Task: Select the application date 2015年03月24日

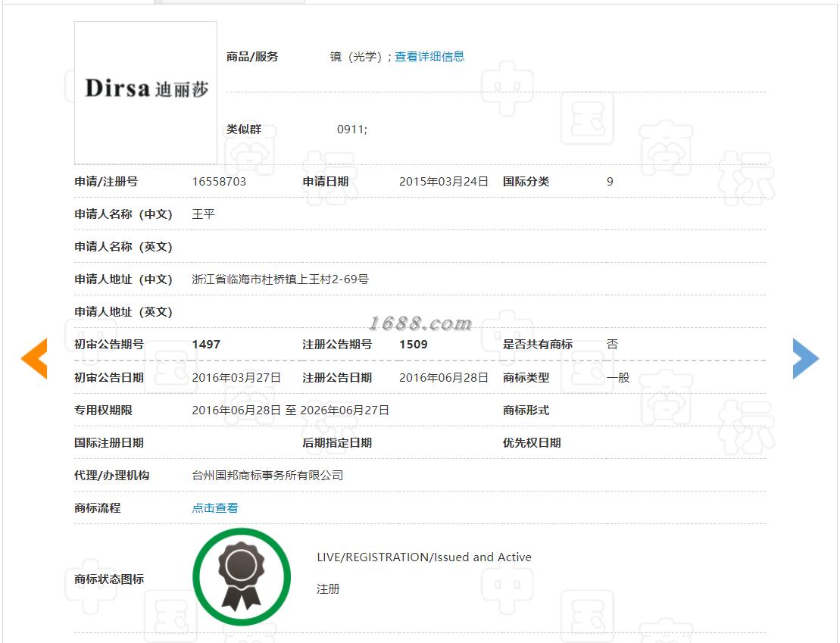Action: coord(444,182)
